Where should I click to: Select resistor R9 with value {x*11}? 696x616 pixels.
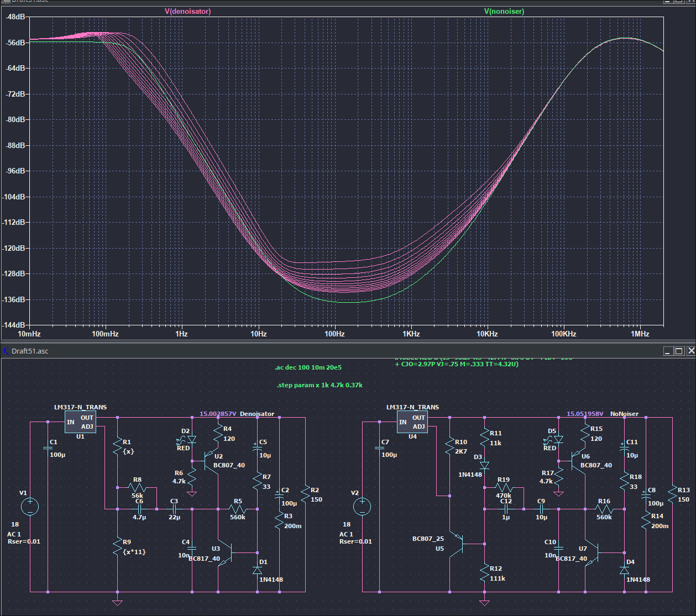[117, 547]
